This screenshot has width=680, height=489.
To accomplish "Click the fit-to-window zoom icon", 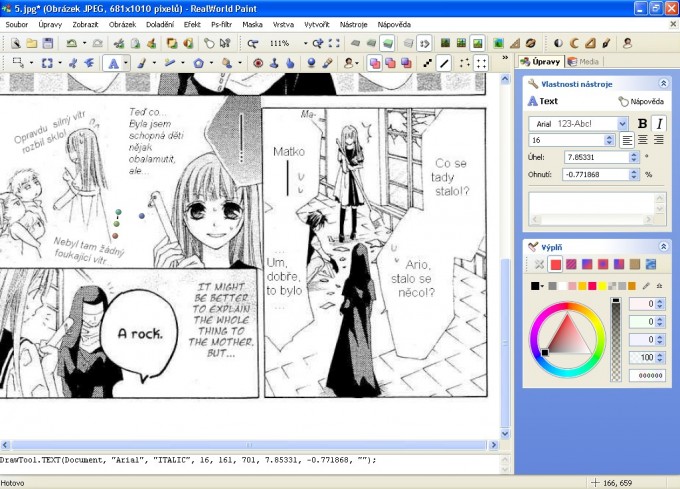I will pos(334,43).
